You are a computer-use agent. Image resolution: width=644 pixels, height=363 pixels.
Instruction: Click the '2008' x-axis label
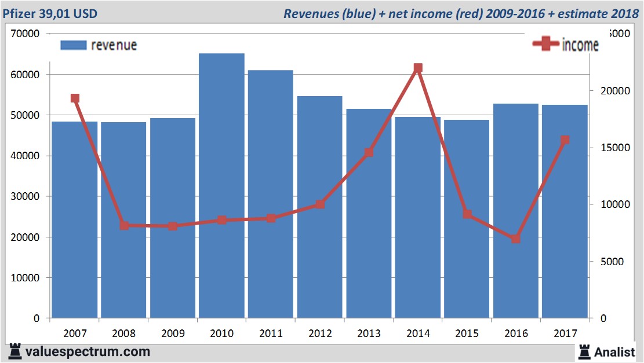tap(123, 333)
